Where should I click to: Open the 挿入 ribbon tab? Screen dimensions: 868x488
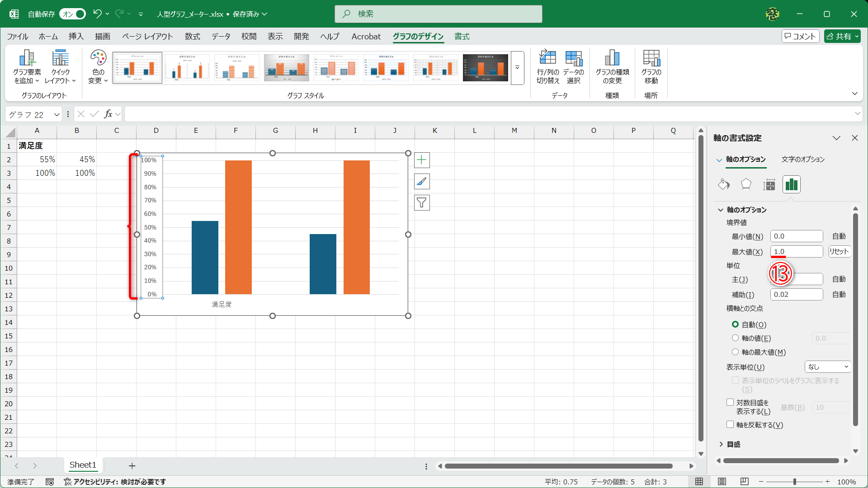pyautogui.click(x=76, y=37)
